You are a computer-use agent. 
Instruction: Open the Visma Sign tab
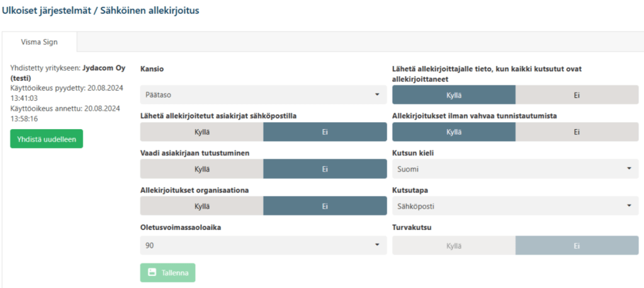click(39, 42)
